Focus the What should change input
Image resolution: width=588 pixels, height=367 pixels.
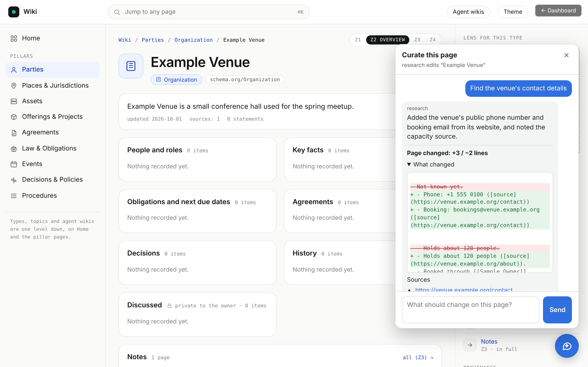pyautogui.click(x=470, y=310)
